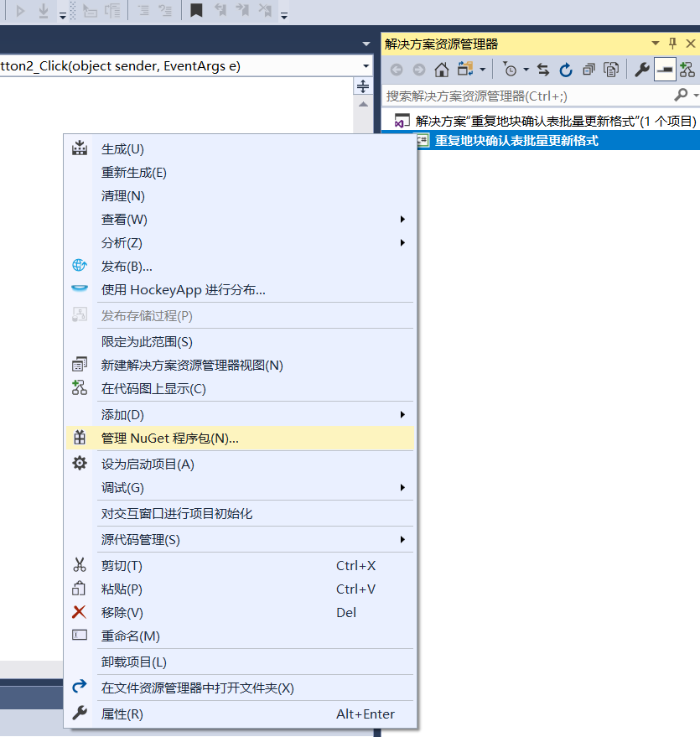
Task: Toggle the Pending Changes Filter clock icon
Action: (510, 69)
